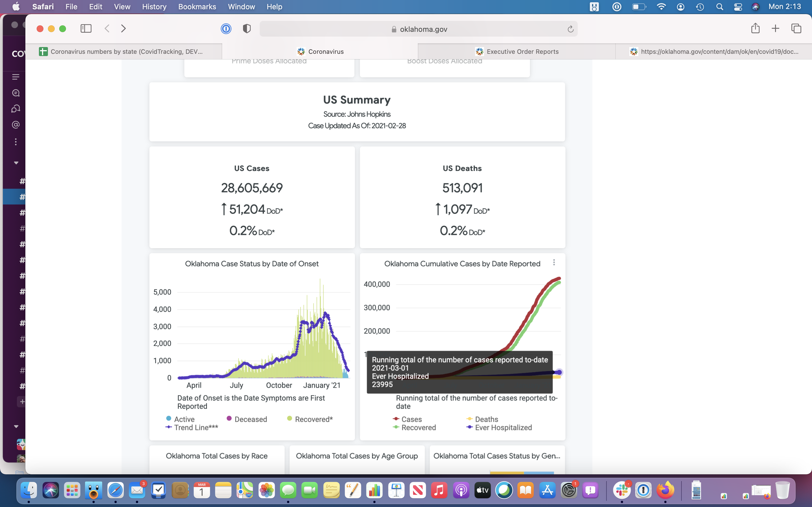Open the Share button in Safari
The height and width of the screenshot is (507, 812).
pyautogui.click(x=755, y=28)
